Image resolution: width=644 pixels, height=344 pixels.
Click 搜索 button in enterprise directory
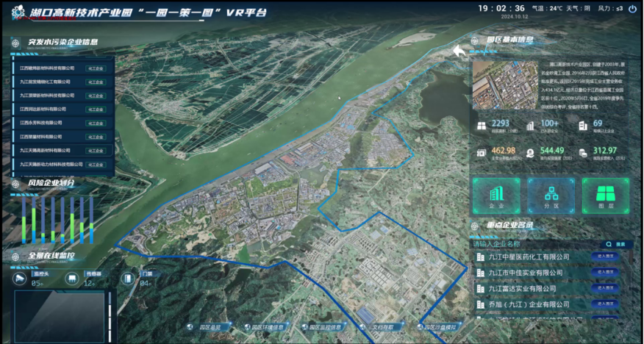click(x=616, y=244)
